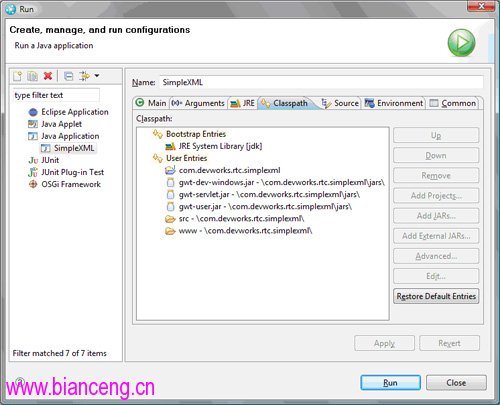Click the Add Projects... button
500x405 pixels.
coord(436,196)
